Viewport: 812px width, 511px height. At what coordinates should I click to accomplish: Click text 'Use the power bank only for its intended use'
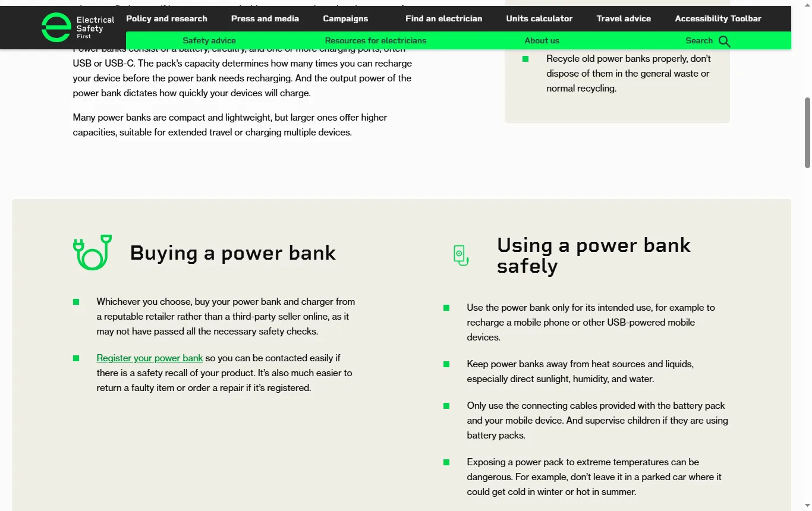pyautogui.click(x=559, y=307)
